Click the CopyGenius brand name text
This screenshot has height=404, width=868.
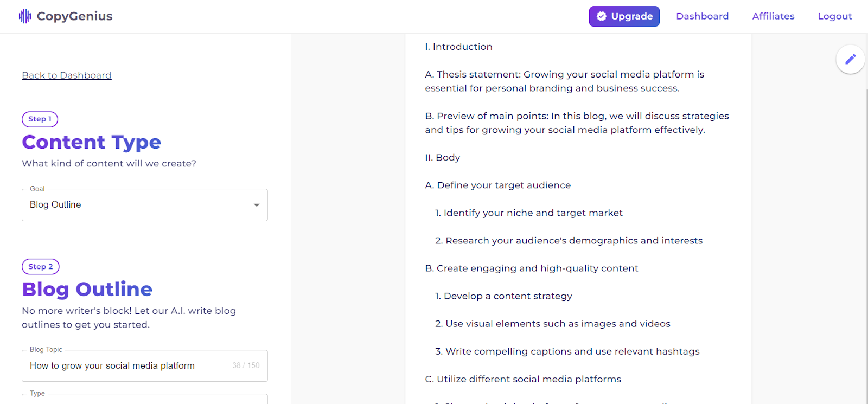click(x=75, y=16)
